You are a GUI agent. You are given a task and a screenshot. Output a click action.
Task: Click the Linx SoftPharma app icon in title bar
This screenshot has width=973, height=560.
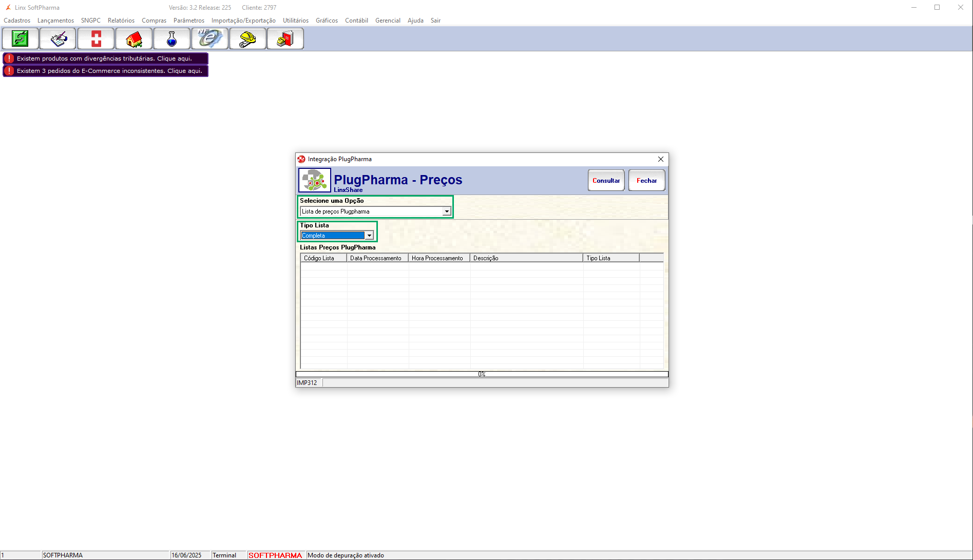point(8,8)
